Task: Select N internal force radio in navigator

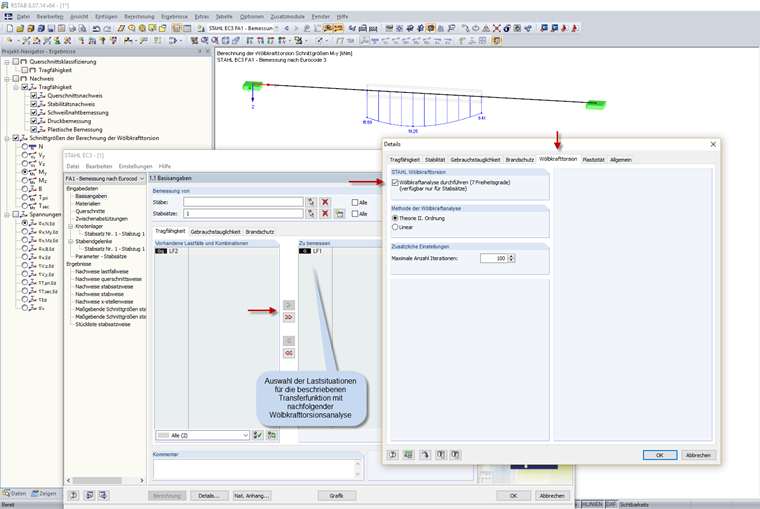Action: [x=24, y=146]
